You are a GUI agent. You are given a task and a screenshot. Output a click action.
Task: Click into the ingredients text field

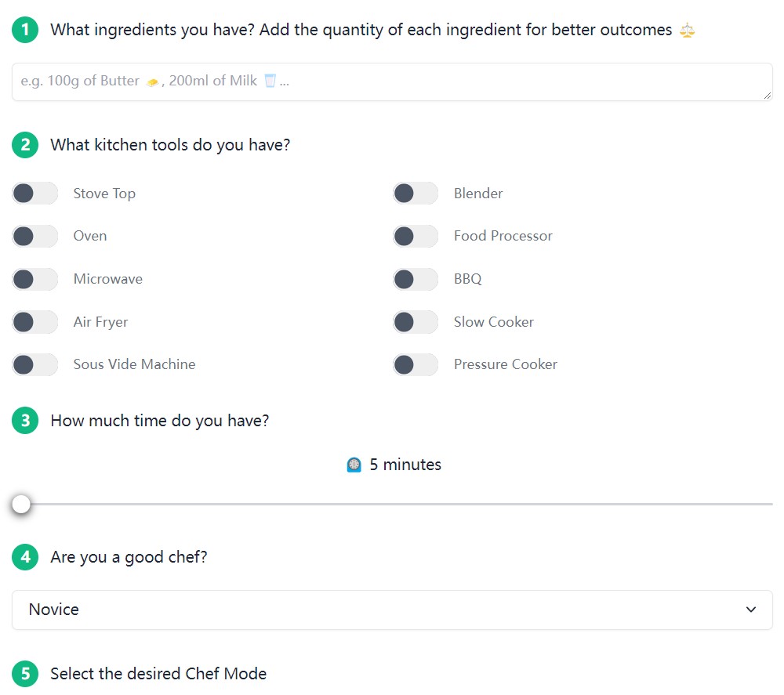[392, 81]
